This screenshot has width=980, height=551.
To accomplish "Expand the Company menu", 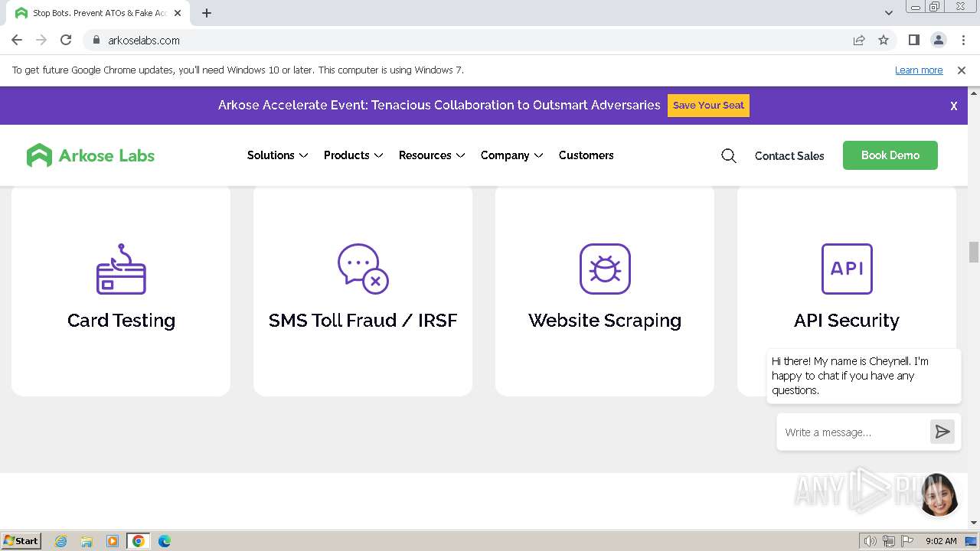I will tap(511, 155).
